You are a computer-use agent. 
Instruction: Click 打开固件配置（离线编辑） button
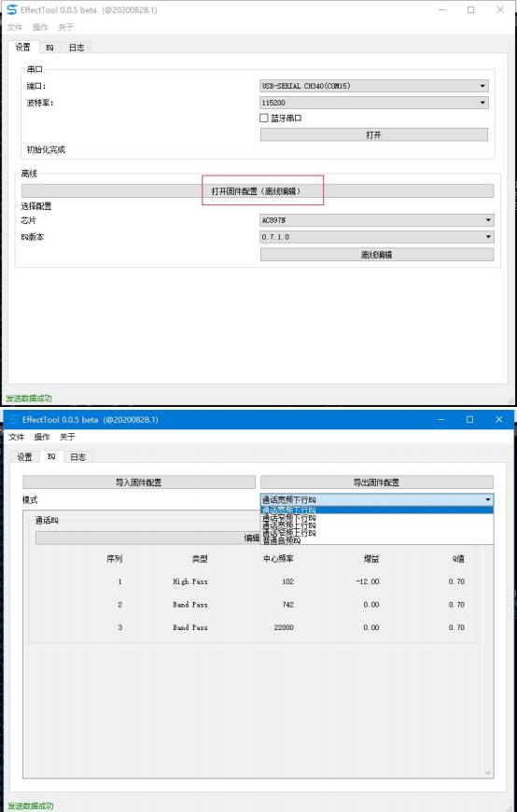click(258, 191)
